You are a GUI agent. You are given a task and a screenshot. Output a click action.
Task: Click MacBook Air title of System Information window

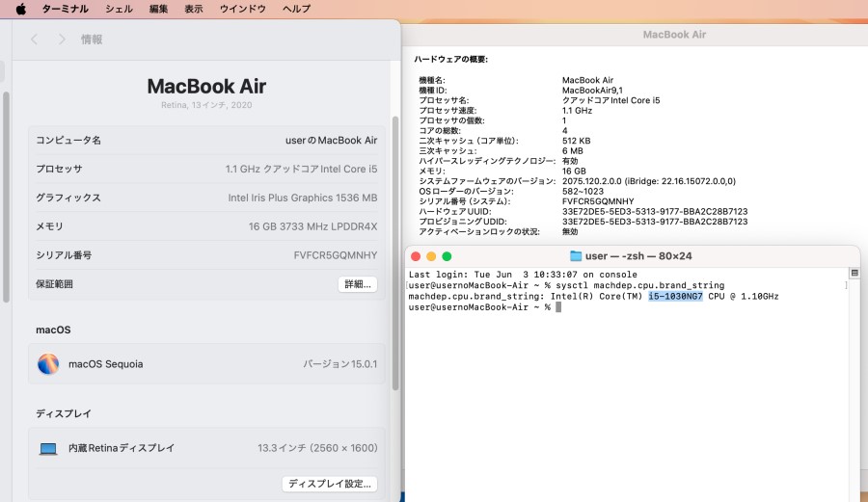[674, 35]
